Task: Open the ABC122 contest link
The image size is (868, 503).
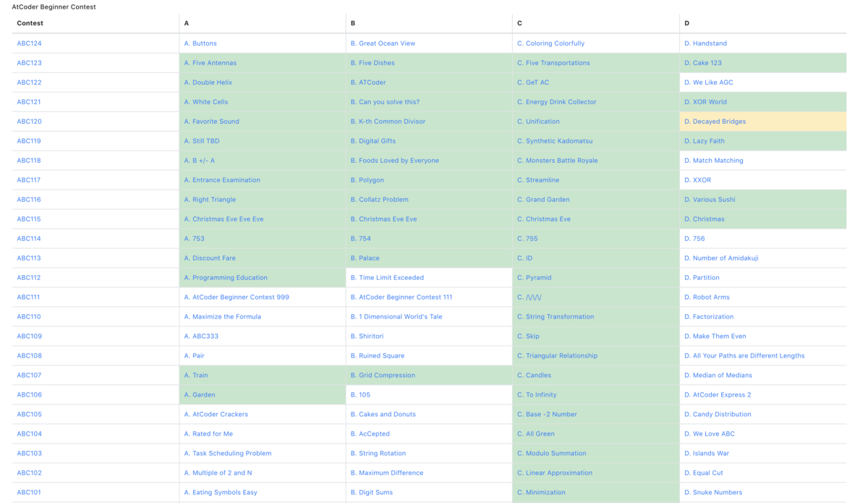Action: 29,83
